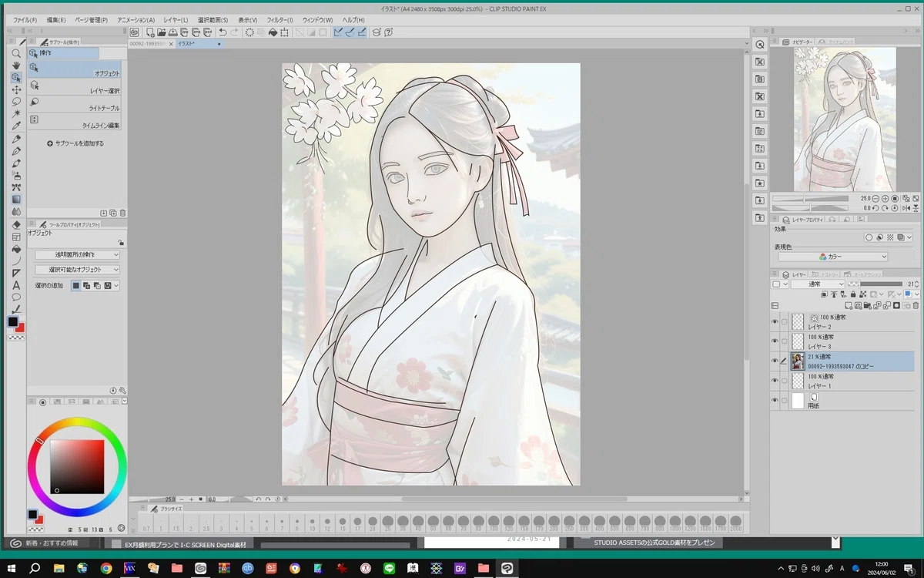Image resolution: width=924 pixels, height=578 pixels.
Task: Hide レイヤー 2 using its eye icon
Action: coord(775,322)
